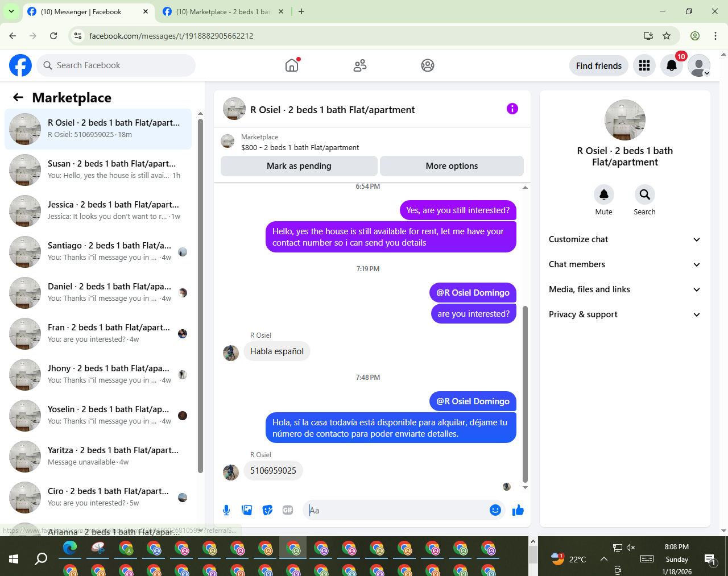Open the Friends icon in top navigation
This screenshot has height=576, width=728.
[x=360, y=65]
